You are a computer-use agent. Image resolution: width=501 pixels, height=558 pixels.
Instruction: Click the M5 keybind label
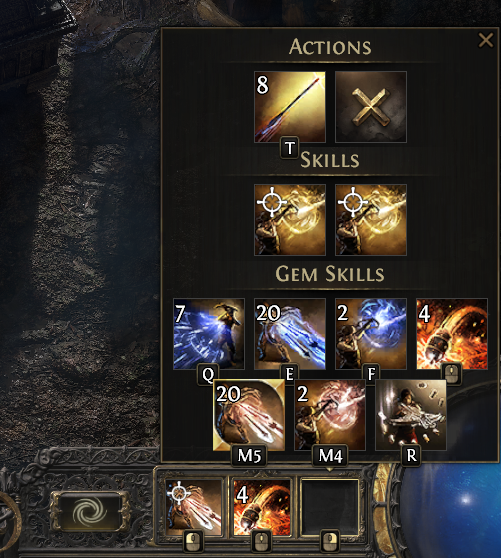249,456
